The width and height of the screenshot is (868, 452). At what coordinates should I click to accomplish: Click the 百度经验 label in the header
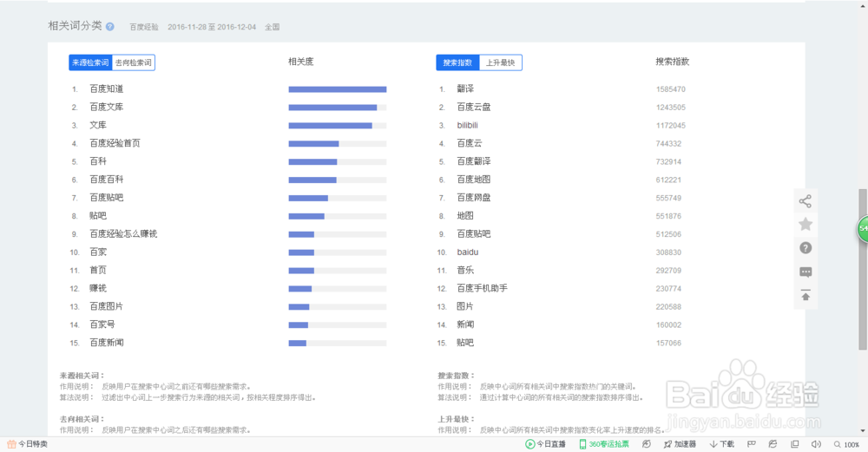pos(144,27)
